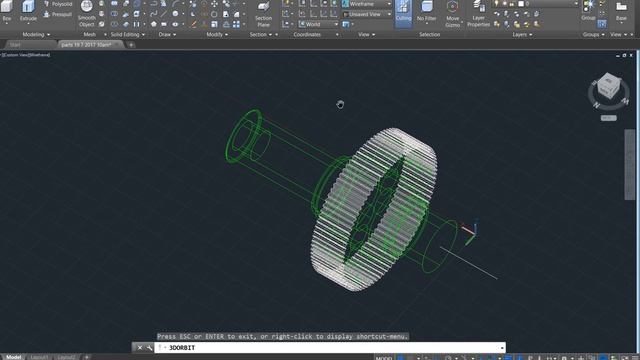Open the Unsaved View dropdown
Viewport: 640px width, 360px height.
(x=367, y=14)
